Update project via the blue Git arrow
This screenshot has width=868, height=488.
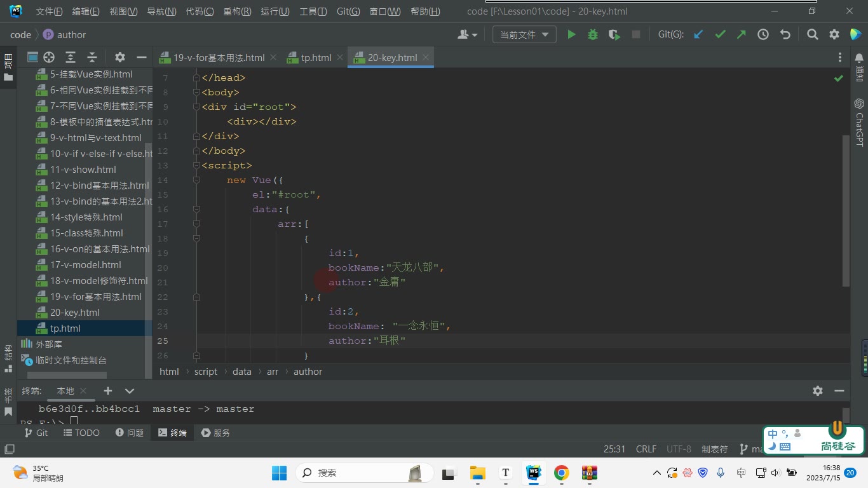[698, 35]
